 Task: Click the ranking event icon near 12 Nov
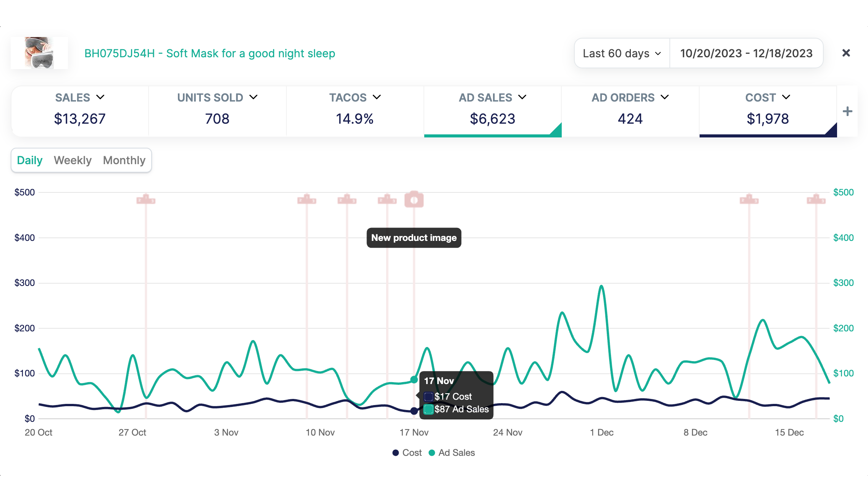[347, 200]
